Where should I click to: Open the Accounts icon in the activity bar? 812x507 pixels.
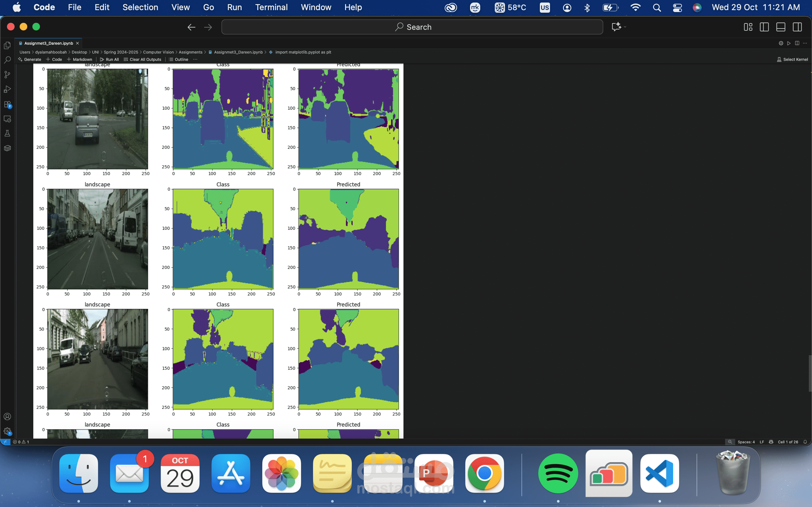point(7,416)
